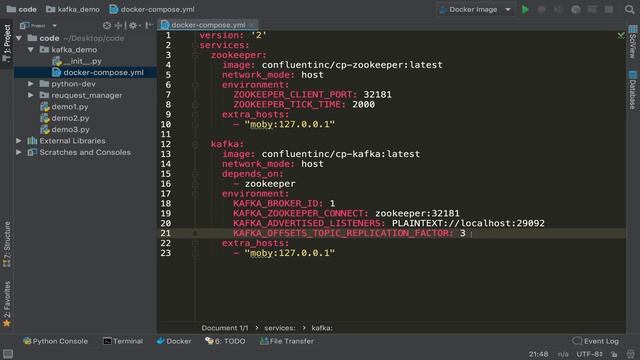Open the Event Log
The height and width of the screenshot is (360, 640).
(x=596, y=341)
